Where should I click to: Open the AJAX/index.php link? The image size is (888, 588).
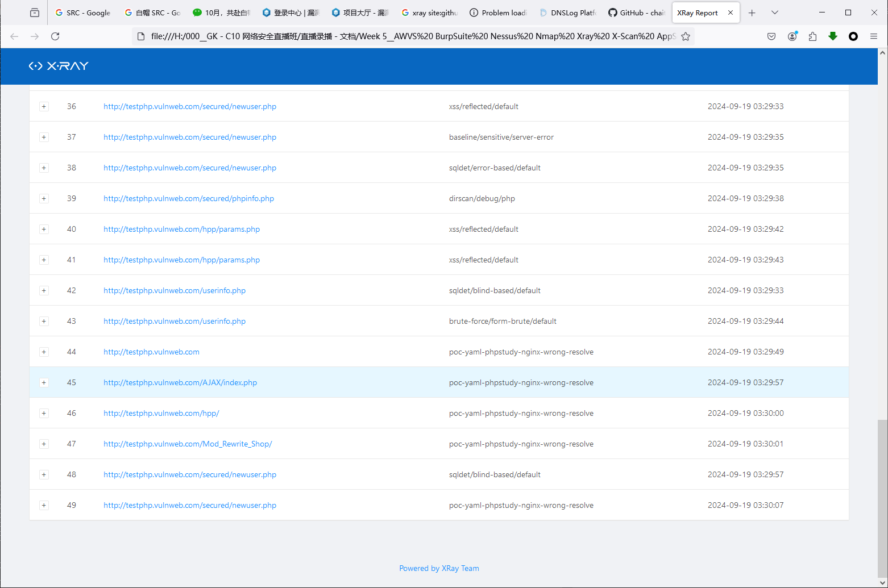tap(180, 382)
